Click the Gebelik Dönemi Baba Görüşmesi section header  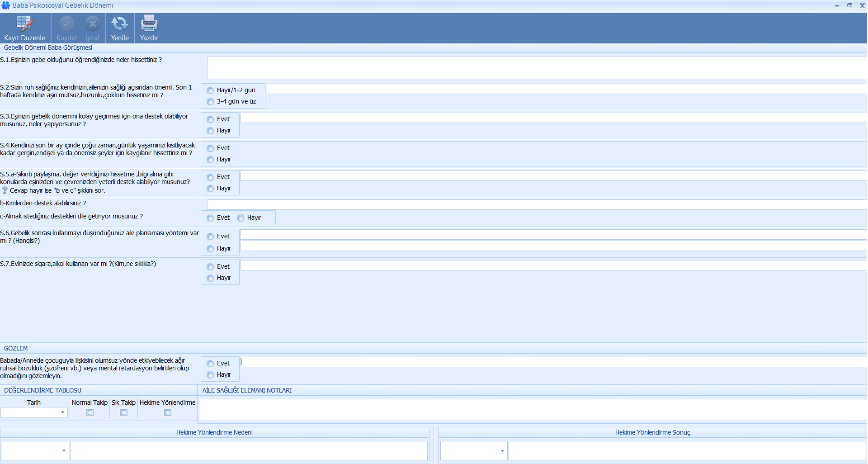(x=48, y=47)
